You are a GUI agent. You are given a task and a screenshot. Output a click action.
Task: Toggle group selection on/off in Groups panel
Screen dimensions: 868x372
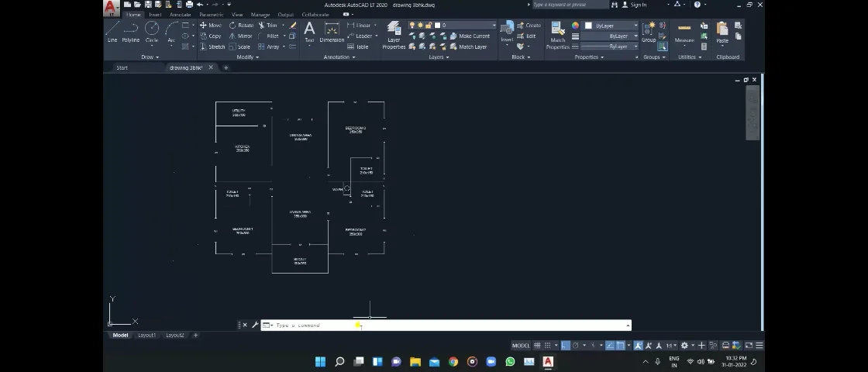(x=663, y=46)
